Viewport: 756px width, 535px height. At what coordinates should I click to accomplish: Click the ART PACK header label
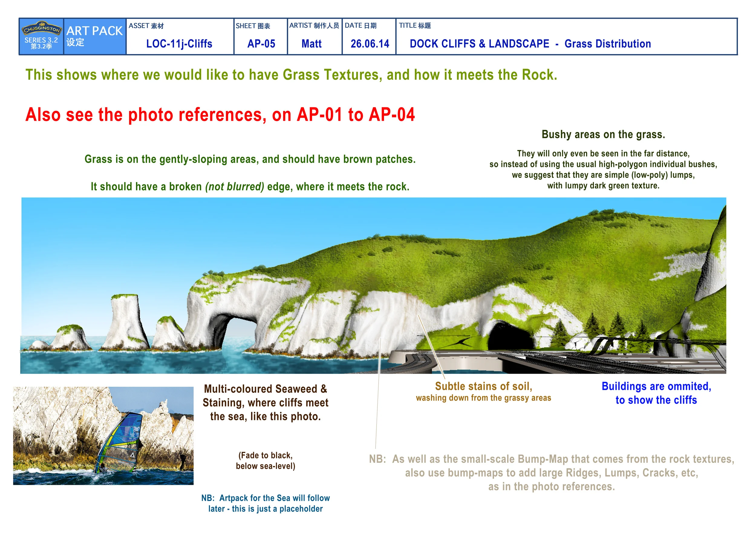coord(94,31)
